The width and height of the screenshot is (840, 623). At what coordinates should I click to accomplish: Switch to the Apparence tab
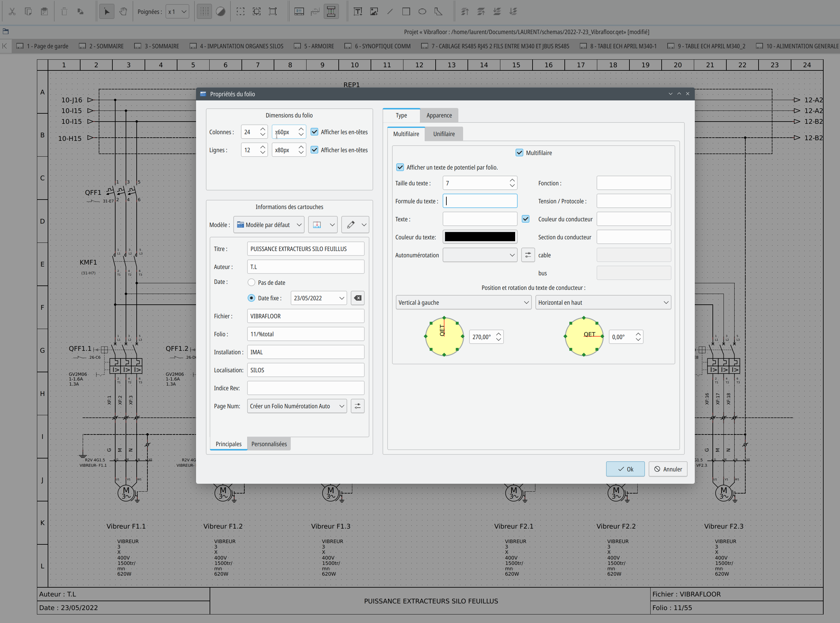click(x=439, y=115)
